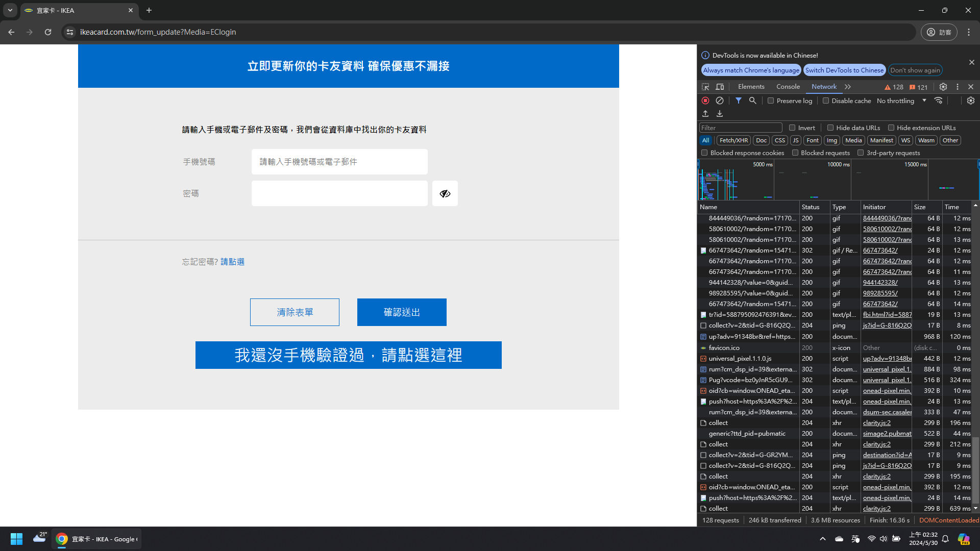Screen dimensions: 980x551
Task: Click the 我還沒手機驗證過 banner button
Action: pos(349,355)
